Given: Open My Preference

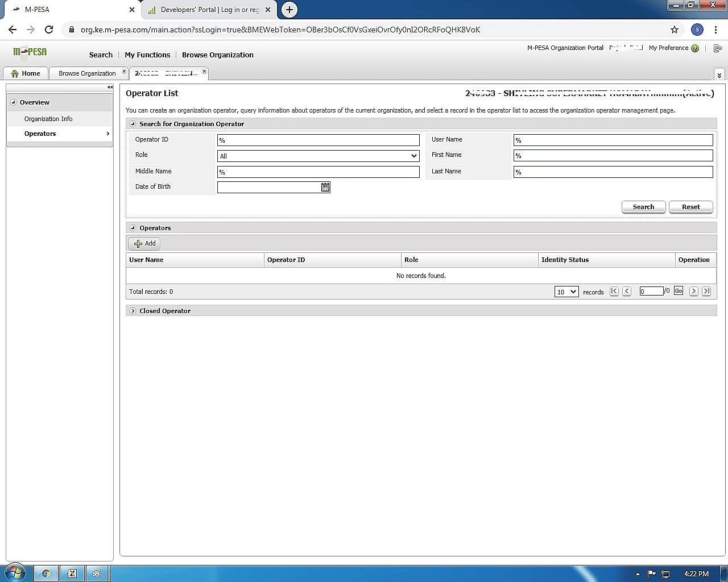Looking at the screenshot, I should (x=668, y=48).
